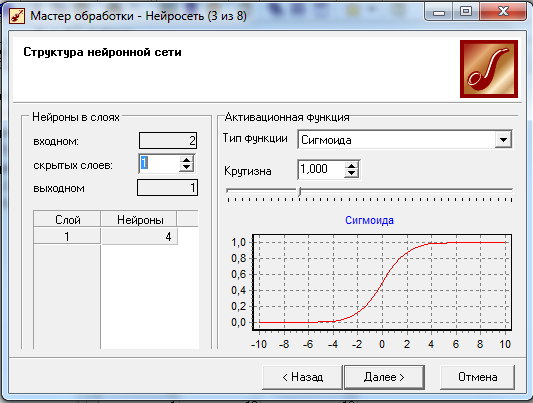Click the Крутизна 1,000 input field
Screen dimensions: 533x403
tap(322, 169)
